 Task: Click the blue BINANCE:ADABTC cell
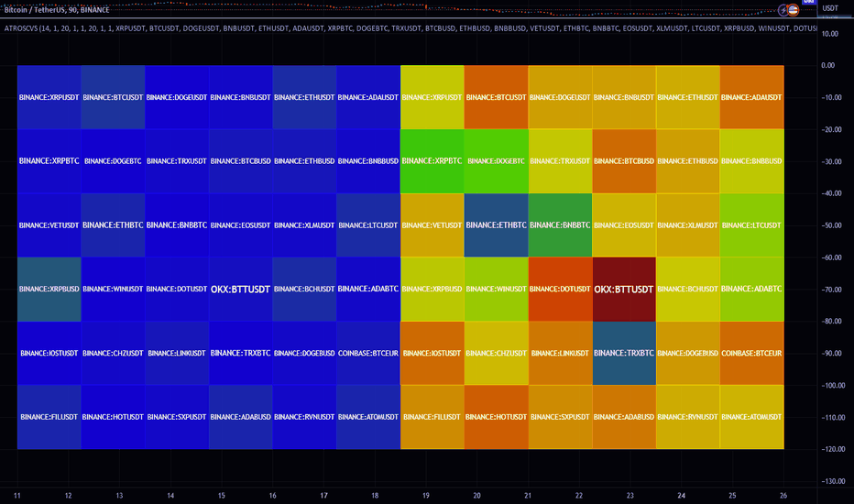click(368, 290)
